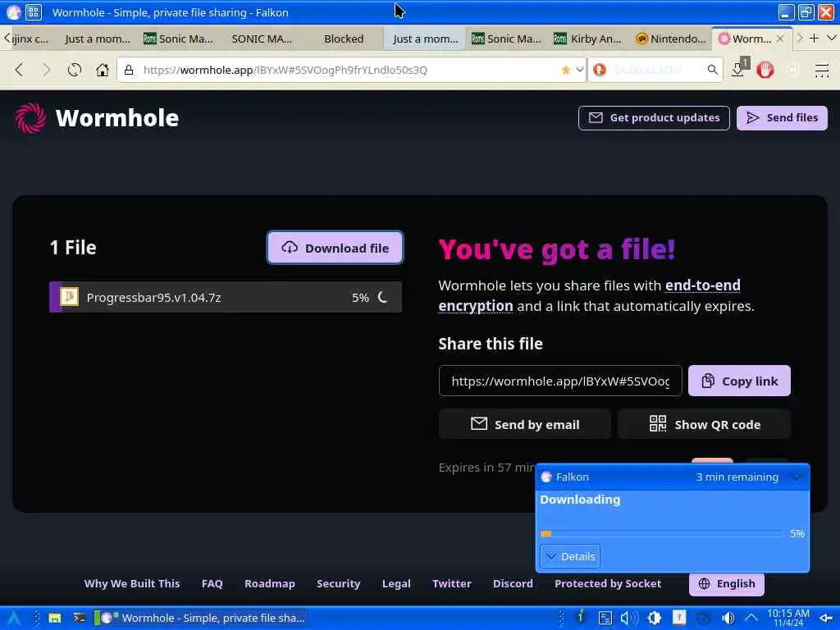Click the share link text field
This screenshot has width=840, height=630.
coord(559,381)
